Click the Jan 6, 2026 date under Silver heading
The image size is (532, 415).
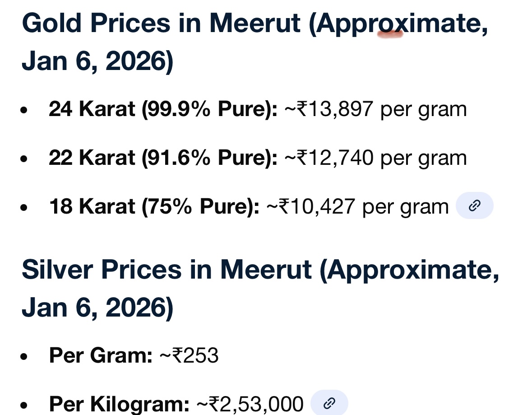[97, 309]
